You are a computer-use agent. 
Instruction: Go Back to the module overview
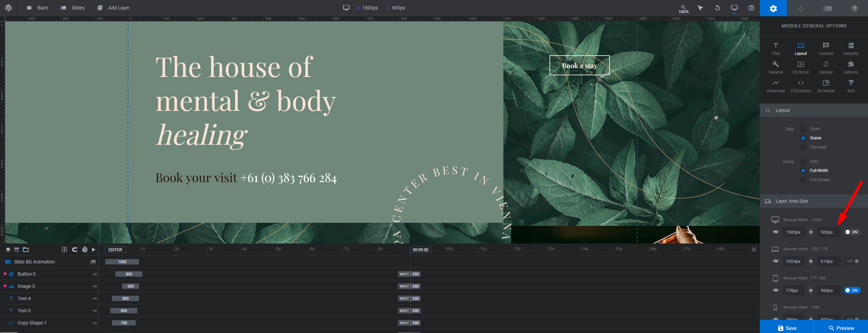click(x=38, y=8)
